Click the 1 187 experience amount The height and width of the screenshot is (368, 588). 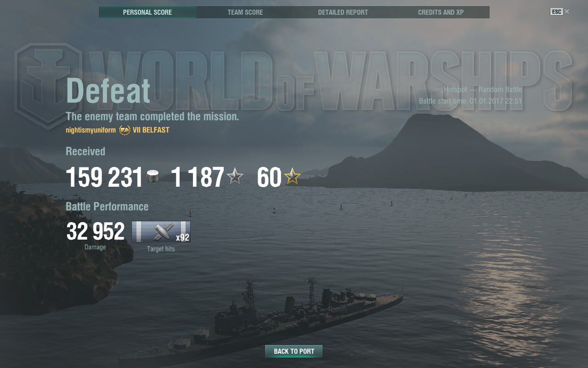click(198, 177)
